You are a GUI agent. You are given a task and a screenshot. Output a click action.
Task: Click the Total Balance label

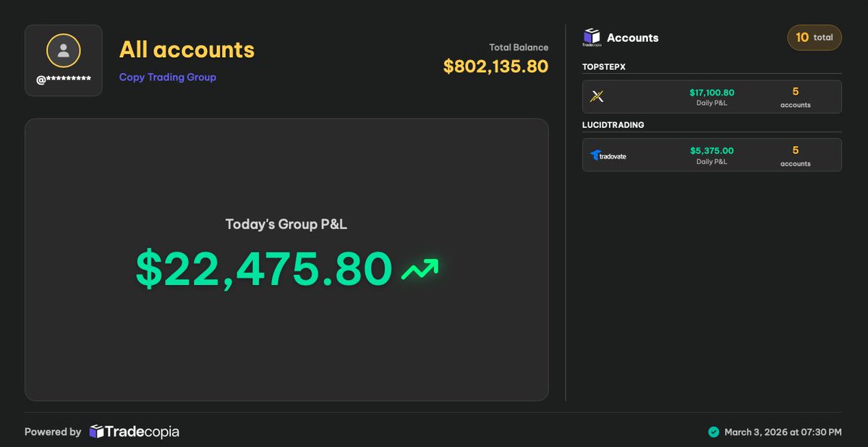click(519, 47)
